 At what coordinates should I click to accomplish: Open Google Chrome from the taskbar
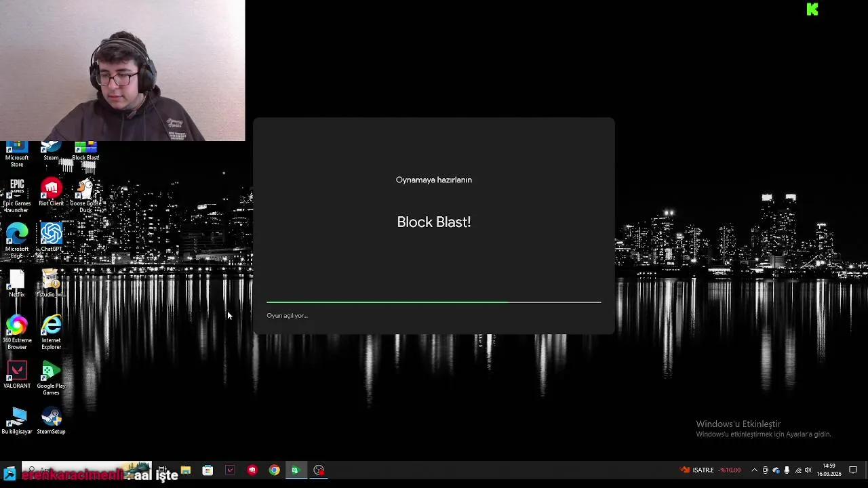pos(274,470)
